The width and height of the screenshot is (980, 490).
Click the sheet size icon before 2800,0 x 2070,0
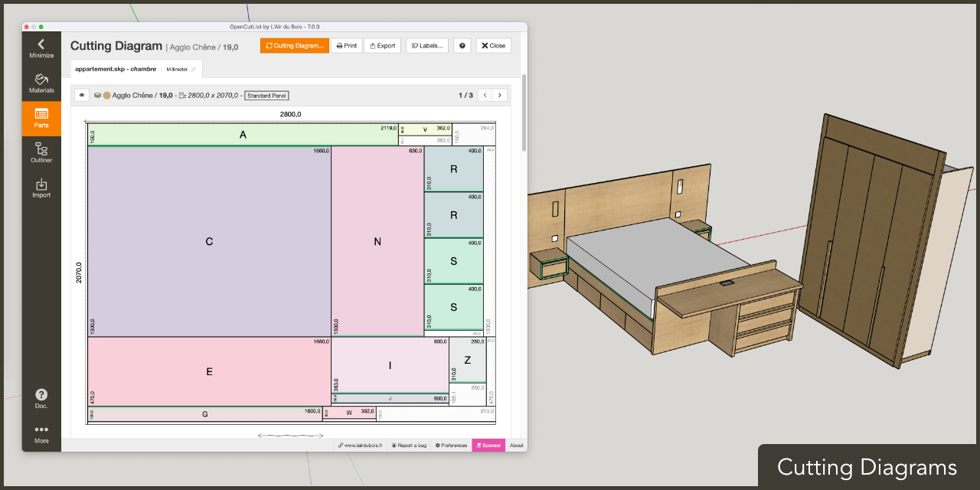coord(181,96)
